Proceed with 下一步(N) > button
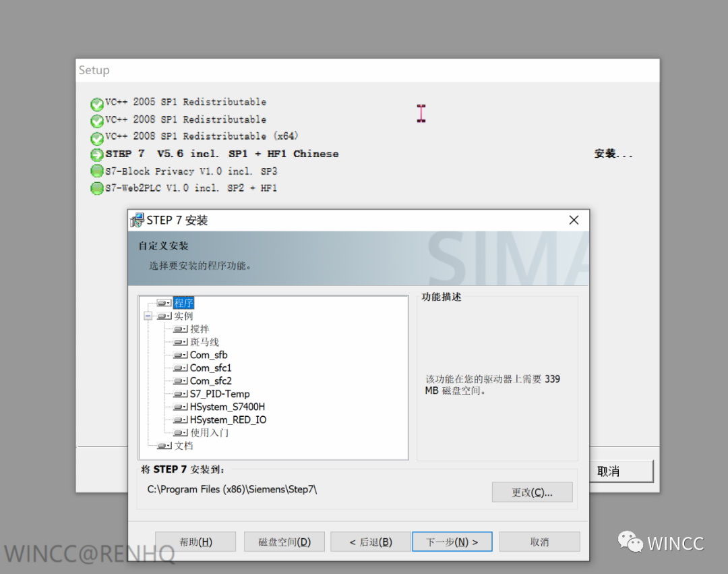Screen dimensions: 728x574 point(452,542)
